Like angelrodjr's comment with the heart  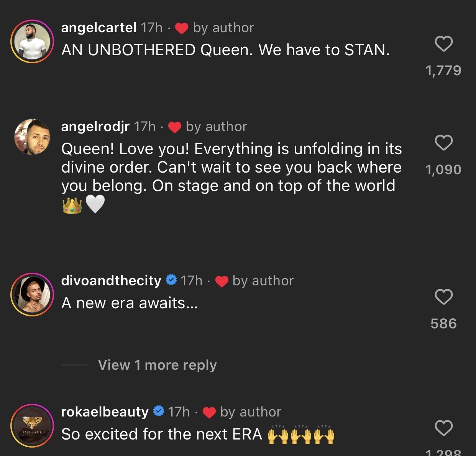tap(444, 143)
